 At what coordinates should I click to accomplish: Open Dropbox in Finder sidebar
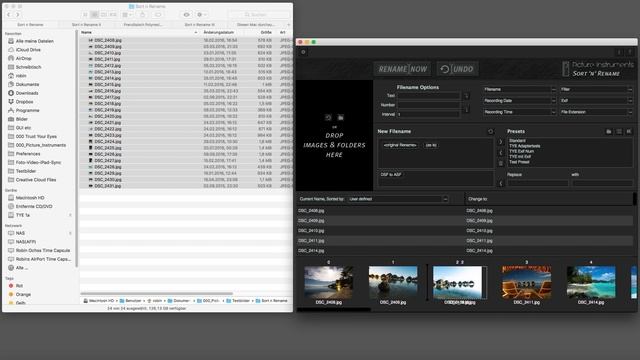(24, 102)
